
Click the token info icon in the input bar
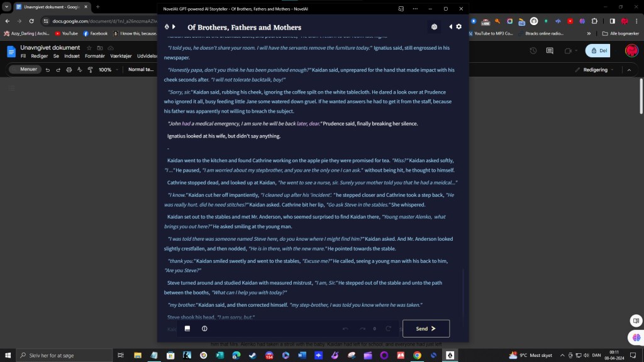(204, 329)
